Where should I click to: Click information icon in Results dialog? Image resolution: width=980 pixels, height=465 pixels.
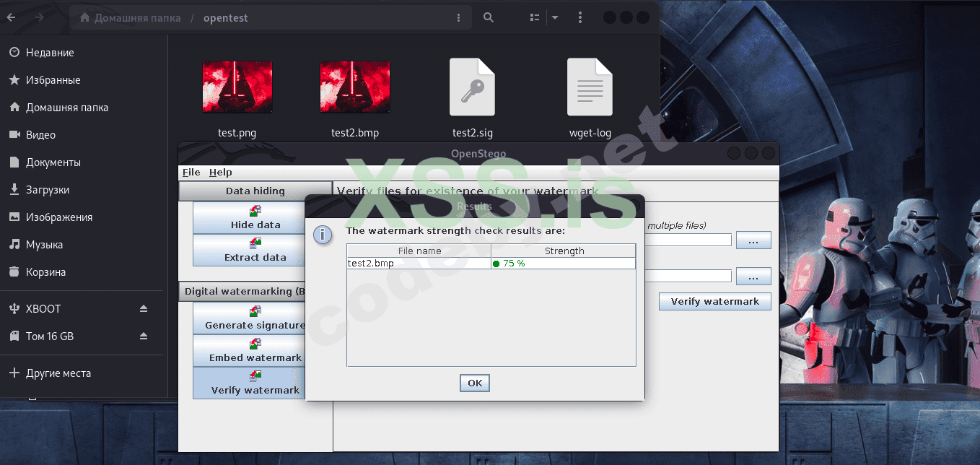(x=323, y=235)
